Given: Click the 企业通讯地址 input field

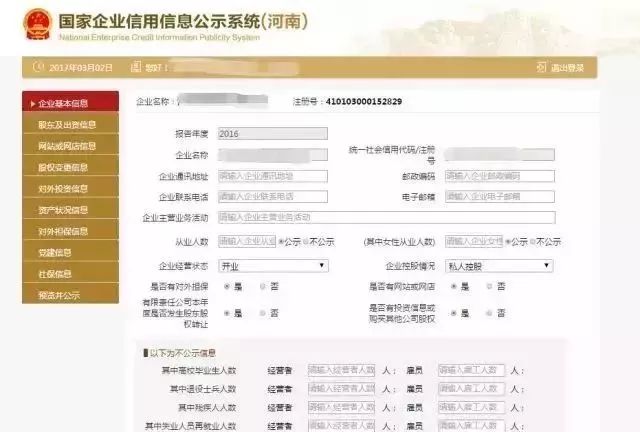Looking at the screenshot, I should pyautogui.click(x=273, y=176).
